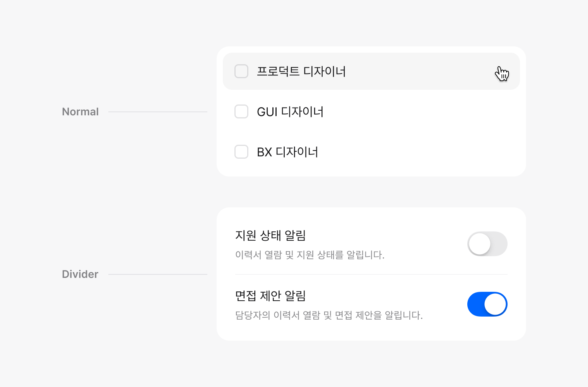Click the GUI 디자이너 label text
The height and width of the screenshot is (387, 588).
(290, 112)
